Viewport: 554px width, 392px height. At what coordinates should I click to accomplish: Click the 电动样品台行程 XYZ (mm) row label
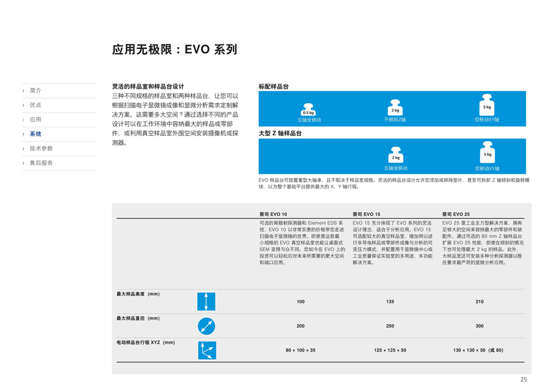[x=146, y=342]
